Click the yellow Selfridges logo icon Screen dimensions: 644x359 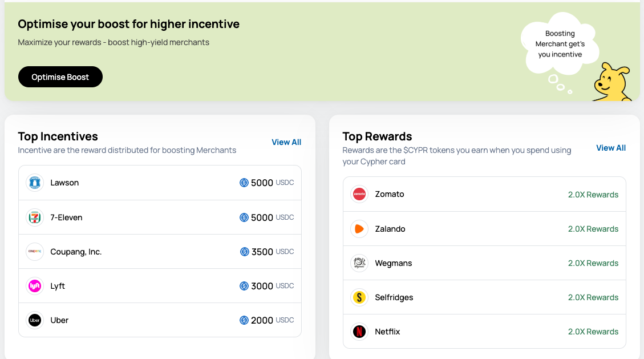coord(359,297)
